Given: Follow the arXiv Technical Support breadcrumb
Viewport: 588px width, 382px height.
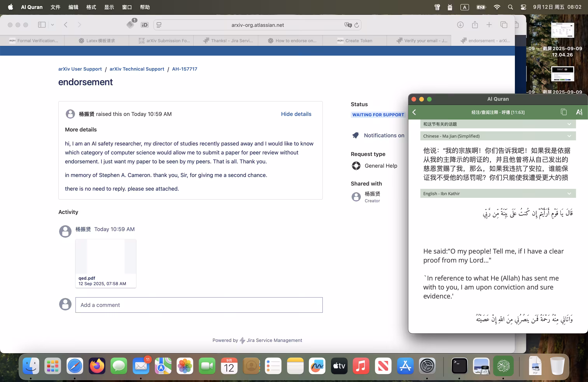Looking at the screenshot, I should [x=137, y=69].
